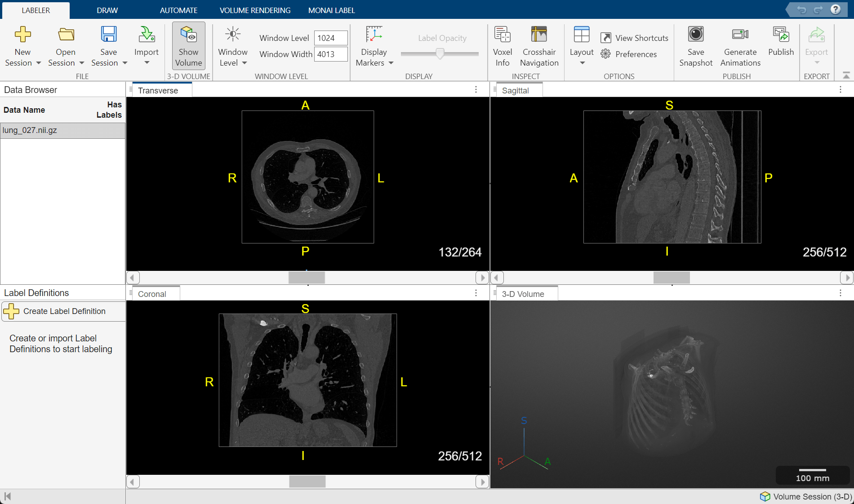Start a New Session

coord(23,45)
